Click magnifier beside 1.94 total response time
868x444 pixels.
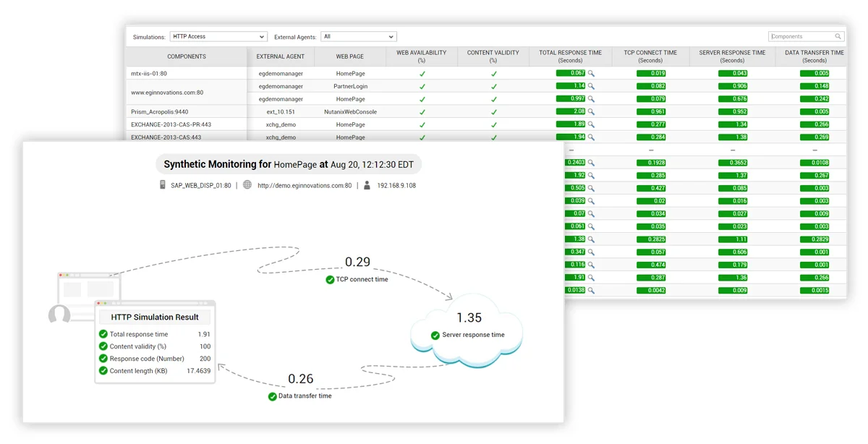[x=591, y=137]
